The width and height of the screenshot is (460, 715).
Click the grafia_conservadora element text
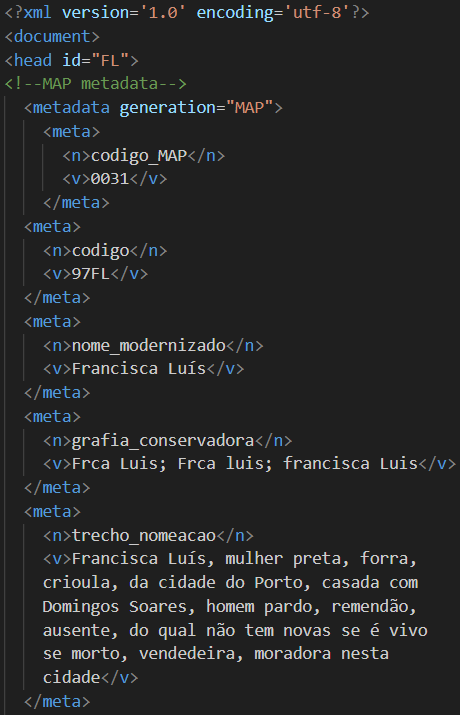[163, 440]
